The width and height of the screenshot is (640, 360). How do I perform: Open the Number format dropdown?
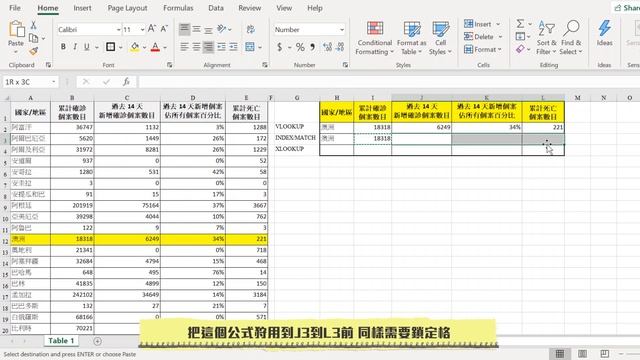tap(342, 30)
